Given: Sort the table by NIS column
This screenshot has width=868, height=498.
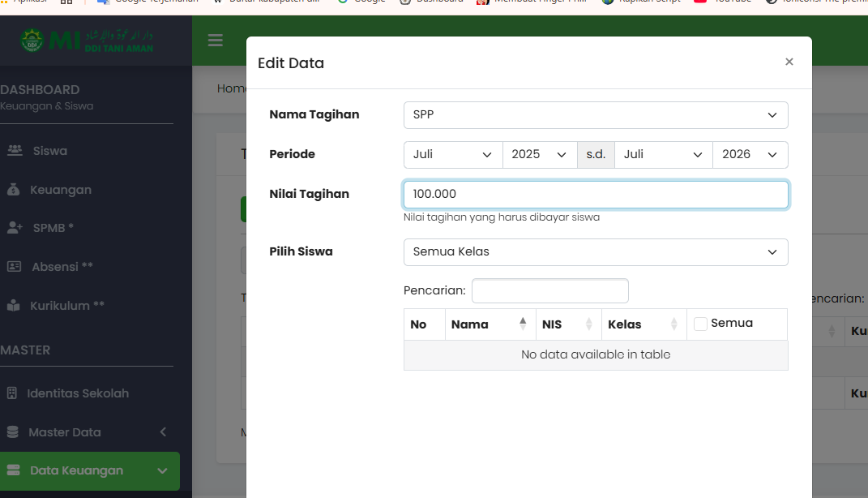Looking at the screenshot, I should coord(566,324).
